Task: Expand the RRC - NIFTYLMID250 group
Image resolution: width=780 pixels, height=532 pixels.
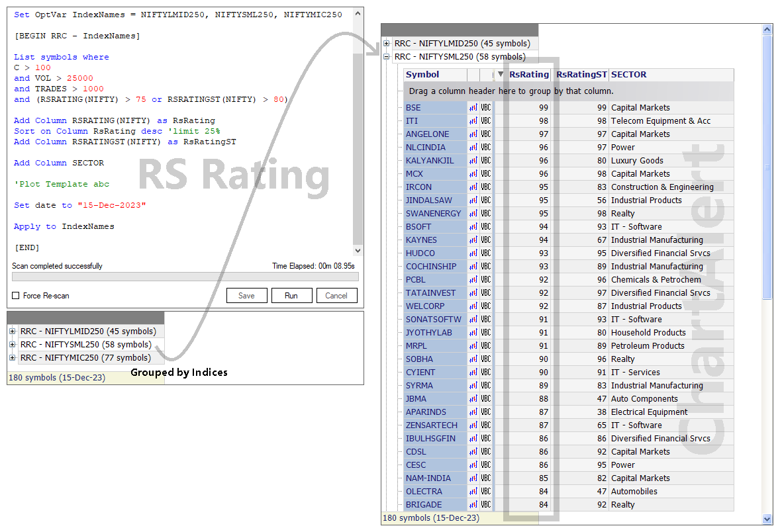Action: tap(387, 43)
